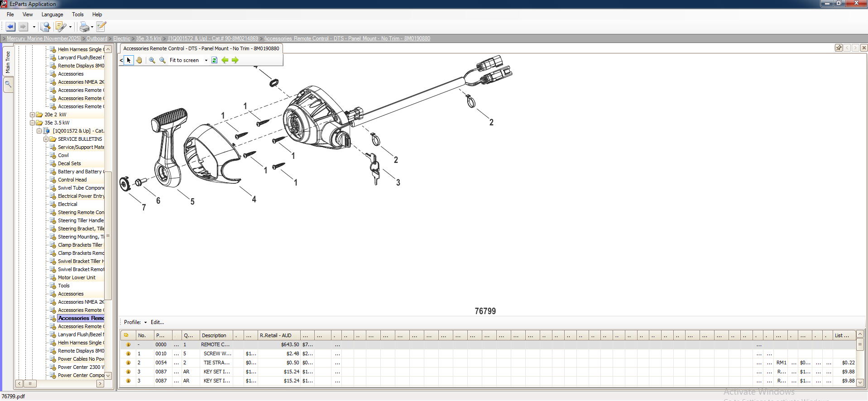Click the notes and links toolbar icon
868x401 pixels.
pyautogui.click(x=61, y=27)
